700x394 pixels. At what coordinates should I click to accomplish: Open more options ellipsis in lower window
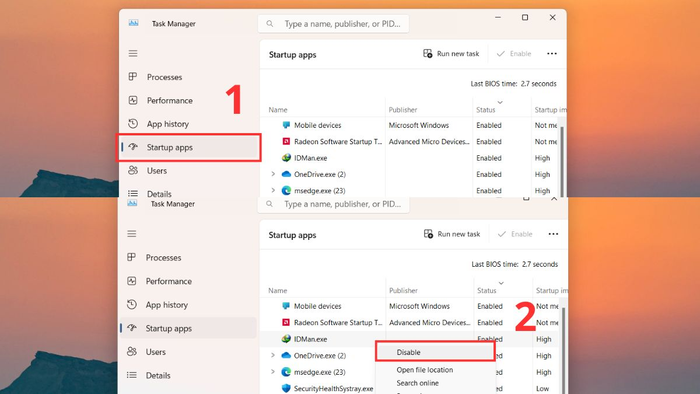pos(553,234)
